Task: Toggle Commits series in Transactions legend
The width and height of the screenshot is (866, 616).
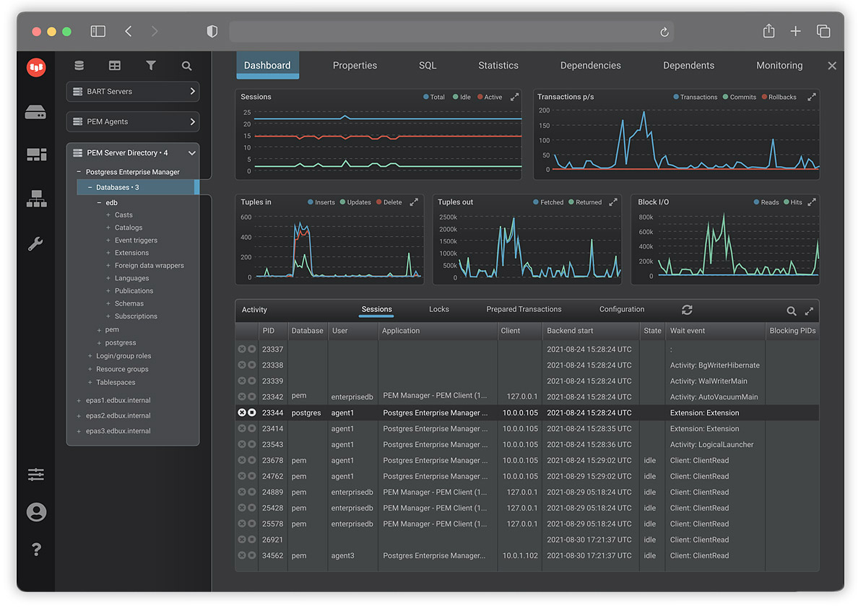Action: [740, 97]
